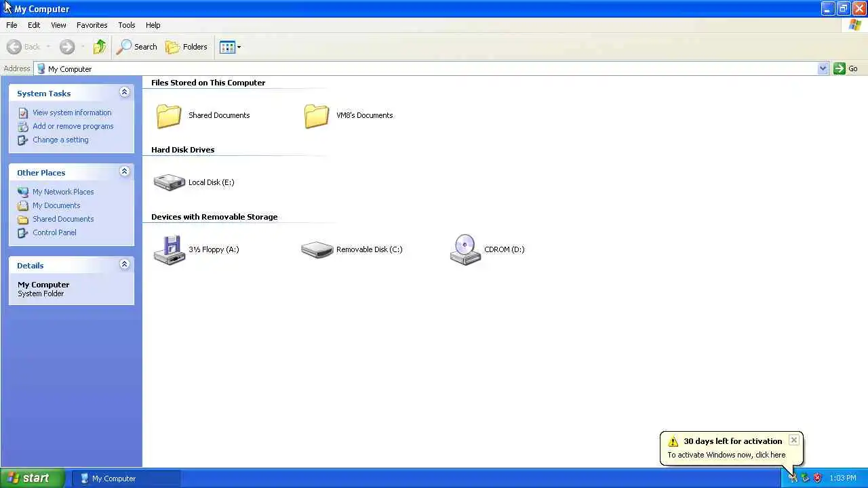Open the Search pane

(137, 47)
